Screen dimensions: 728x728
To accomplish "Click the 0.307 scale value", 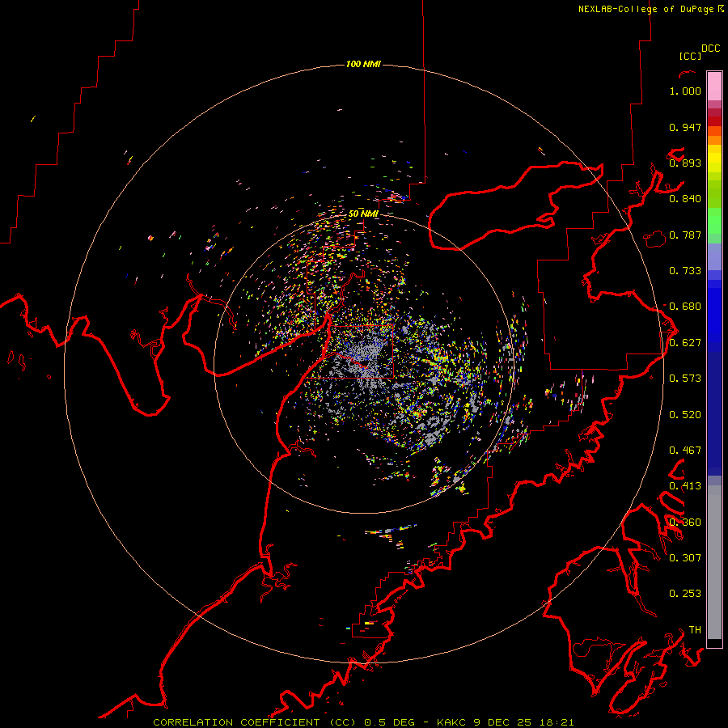I will click(x=685, y=558).
